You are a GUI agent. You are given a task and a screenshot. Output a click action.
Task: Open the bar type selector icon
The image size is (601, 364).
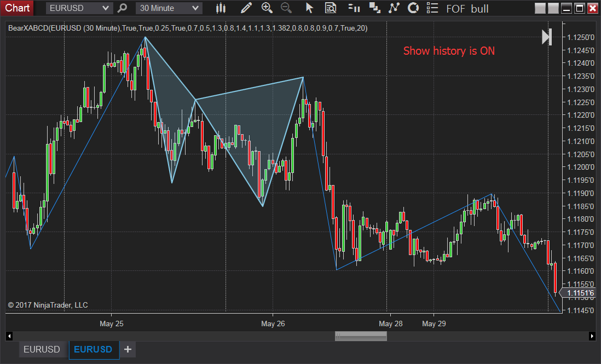click(x=221, y=8)
